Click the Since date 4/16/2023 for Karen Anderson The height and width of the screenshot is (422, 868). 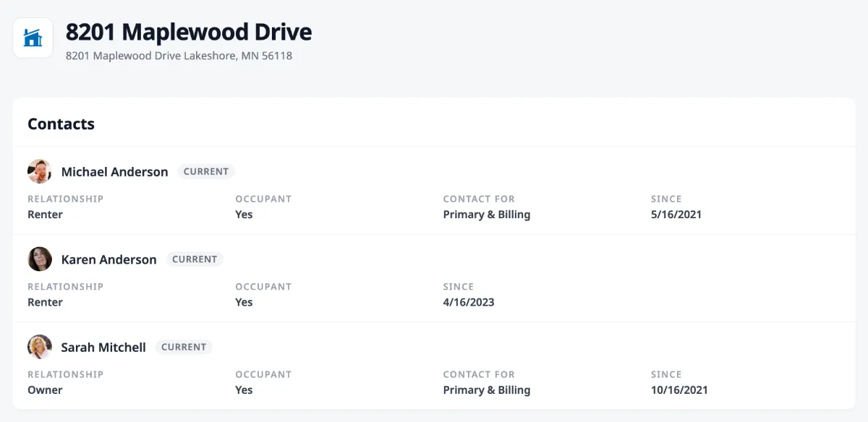pyautogui.click(x=469, y=302)
